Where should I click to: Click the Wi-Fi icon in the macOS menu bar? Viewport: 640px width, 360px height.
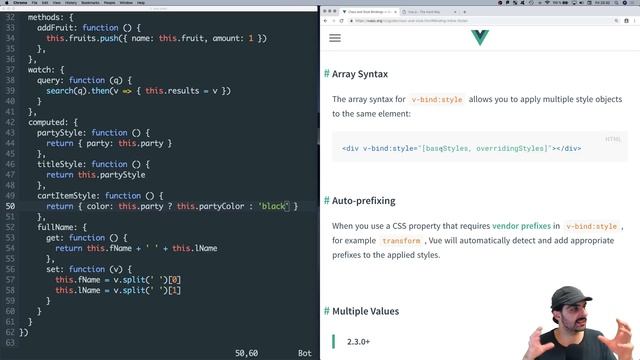tap(547, 2)
